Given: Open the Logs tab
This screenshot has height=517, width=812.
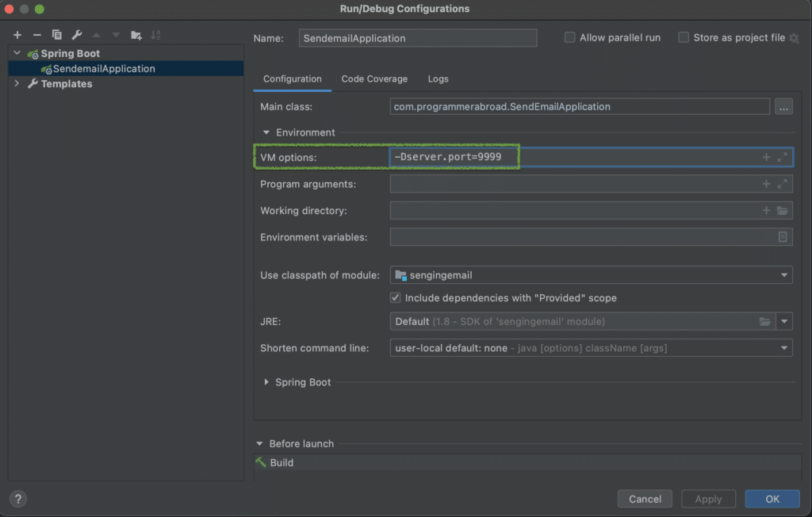Looking at the screenshot, I should click(438, 79).
